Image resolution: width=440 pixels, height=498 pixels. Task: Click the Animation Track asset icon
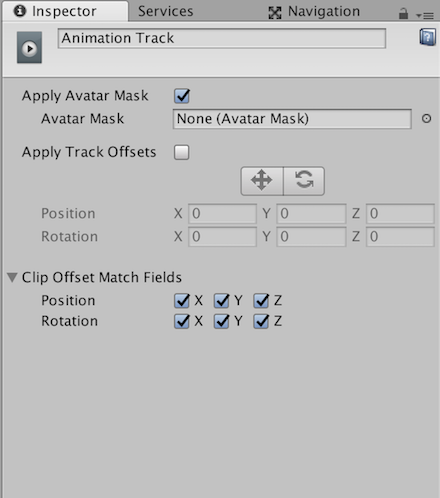click(x=29, y=48)
